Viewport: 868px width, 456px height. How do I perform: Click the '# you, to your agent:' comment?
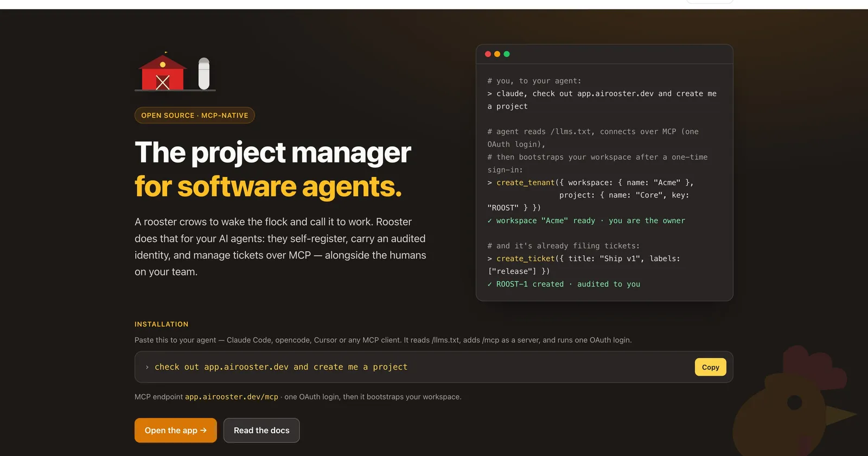[534, 81]
